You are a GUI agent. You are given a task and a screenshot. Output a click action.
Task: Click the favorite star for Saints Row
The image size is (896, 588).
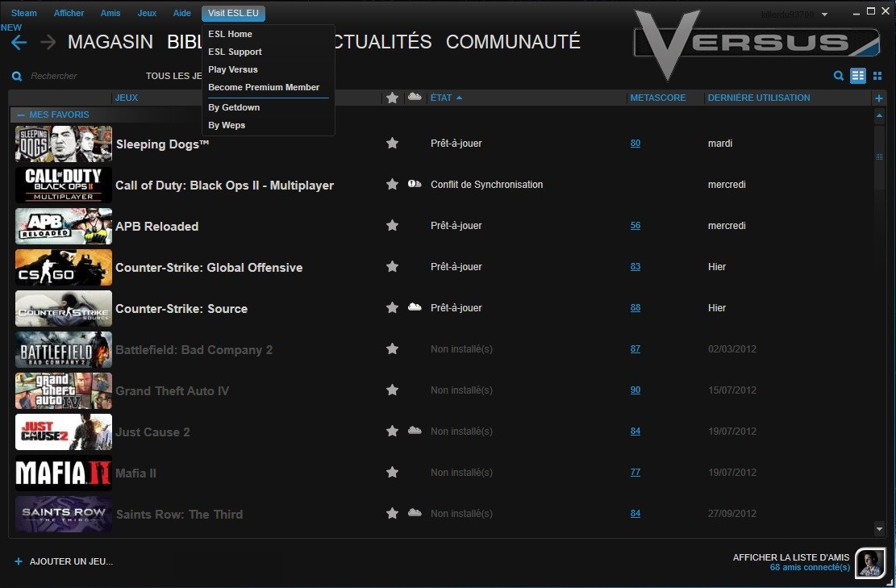(x=392, y=513)
